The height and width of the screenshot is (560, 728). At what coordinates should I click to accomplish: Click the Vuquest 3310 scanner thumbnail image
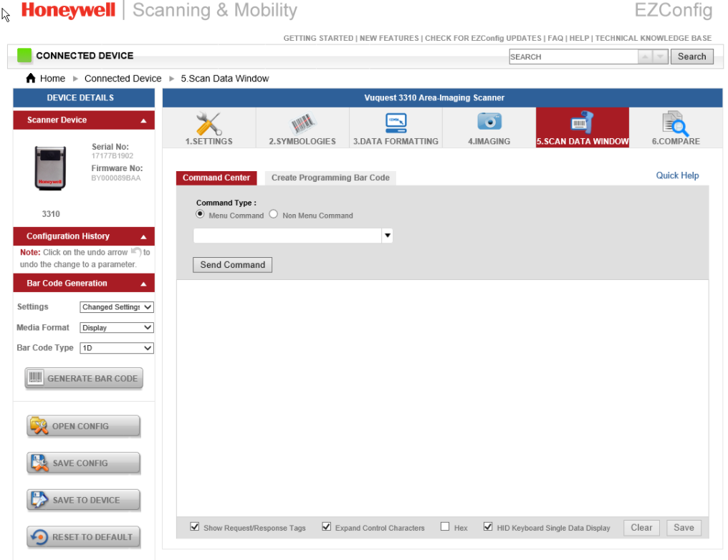pyautogui.click(x=50, y=168)
